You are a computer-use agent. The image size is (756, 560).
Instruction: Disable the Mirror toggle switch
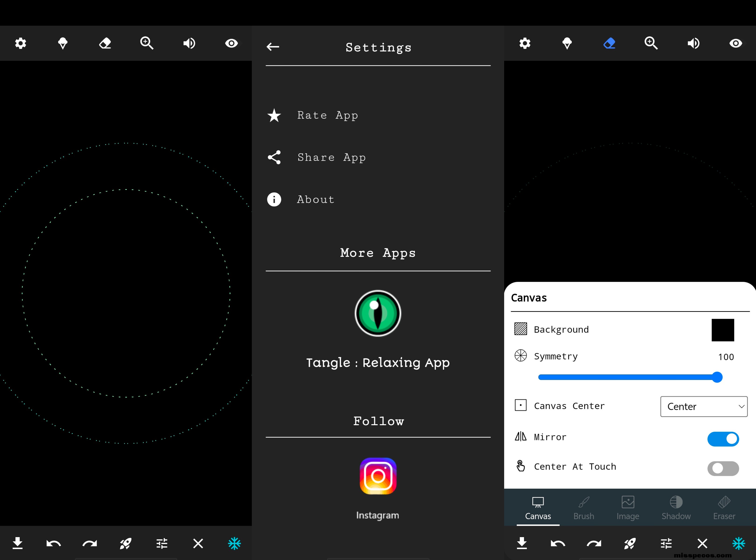(x=723, y=439)
